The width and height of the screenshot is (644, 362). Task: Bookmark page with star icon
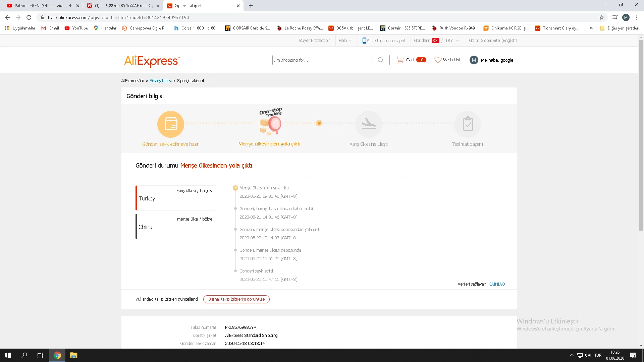[x=602, y=17]
